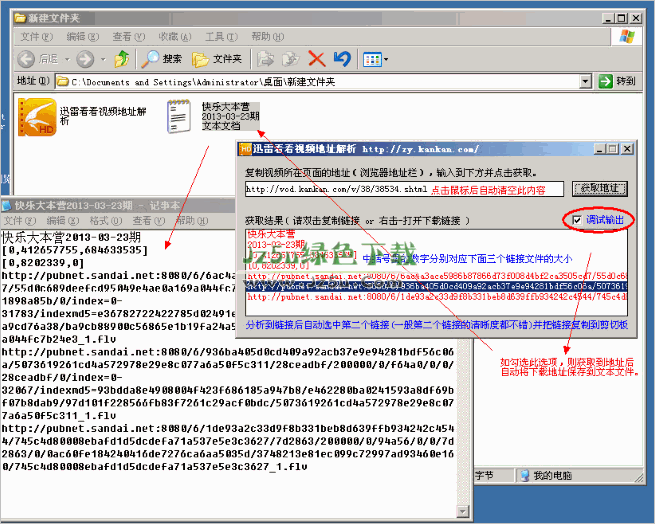
Task: Open Explorer File menu (文件)
Action: click(x=37, y=37)
